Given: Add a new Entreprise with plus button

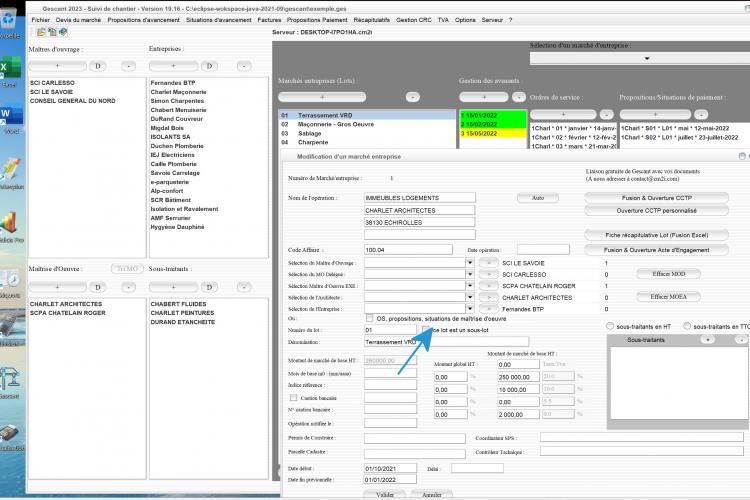Looking at the screenshot, I should [173, 66].
